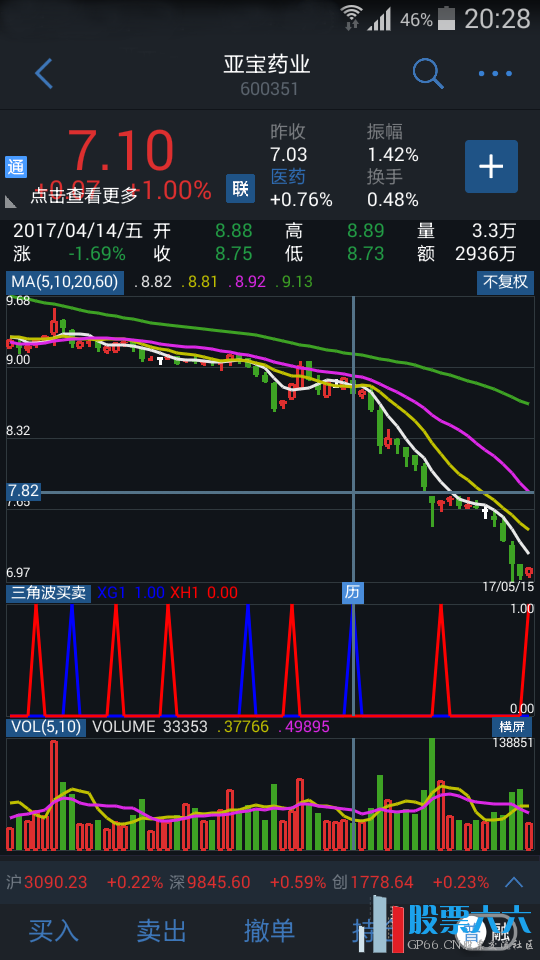Expand the index ticker bar chevron
The image size is (540, 960).
(x=514, y=882)
